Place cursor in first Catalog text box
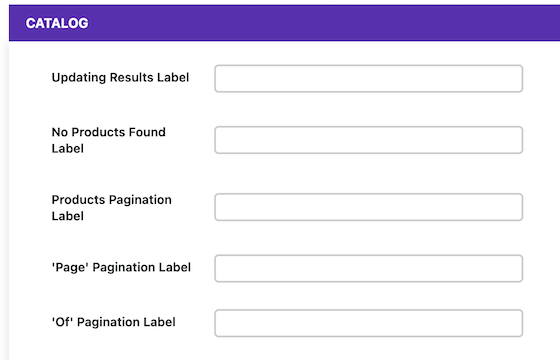Image resolution: width=560 pixels, height=360 pixels. point(369,79)
